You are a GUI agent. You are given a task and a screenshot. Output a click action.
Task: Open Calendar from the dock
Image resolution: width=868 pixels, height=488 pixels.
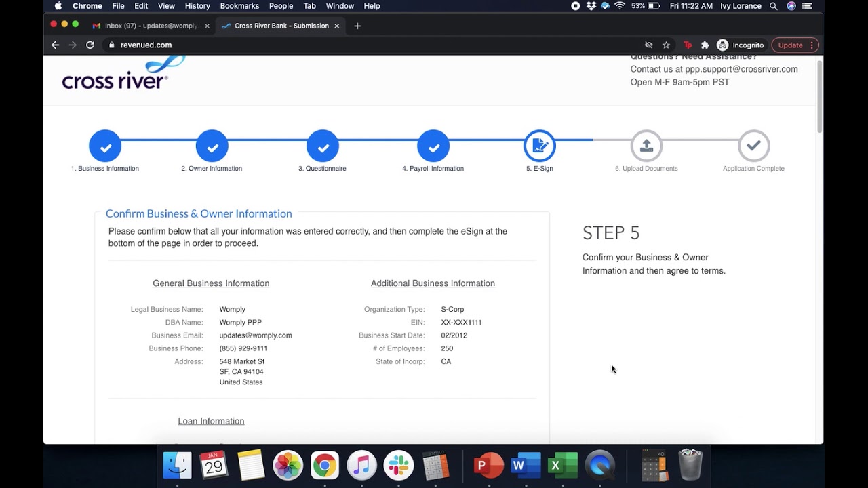point(214,466)
